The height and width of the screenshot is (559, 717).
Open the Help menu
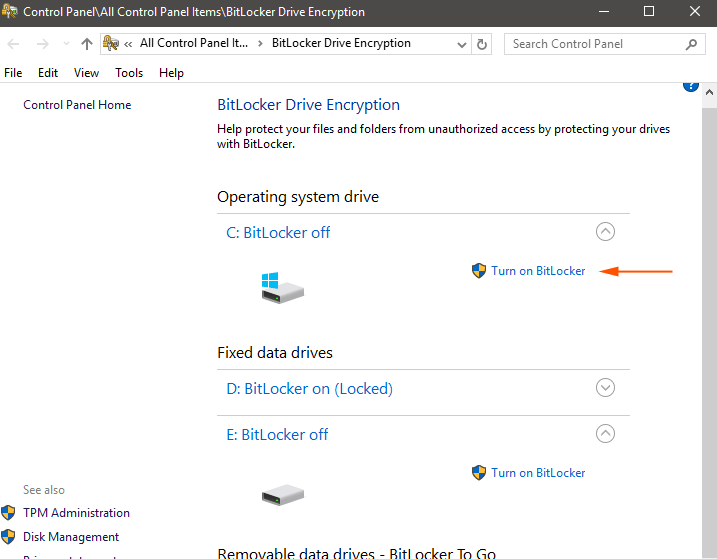(x=171, y=73)
